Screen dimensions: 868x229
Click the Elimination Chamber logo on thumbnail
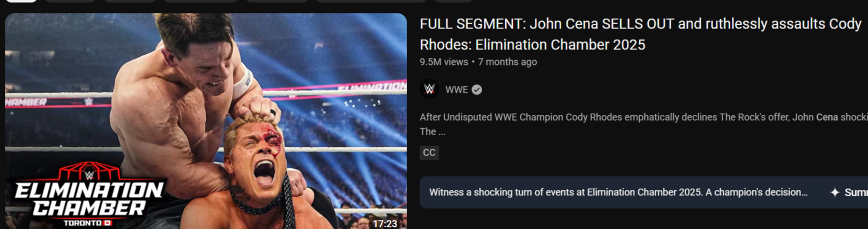point(88,194)
